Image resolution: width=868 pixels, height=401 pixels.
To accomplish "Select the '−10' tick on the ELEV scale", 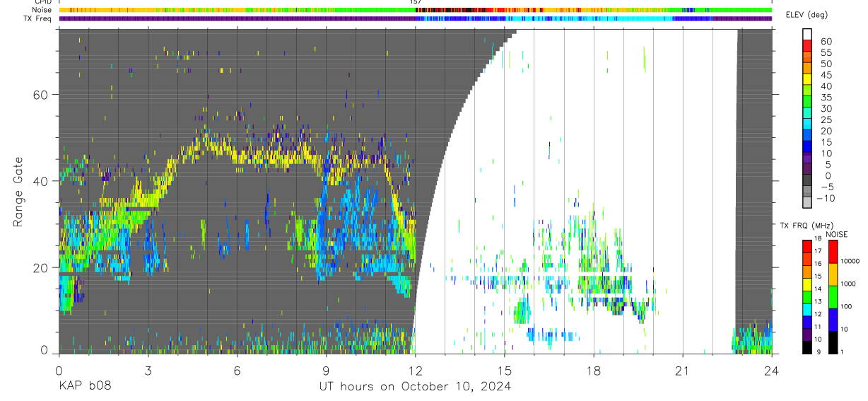I will coord(826,198).
